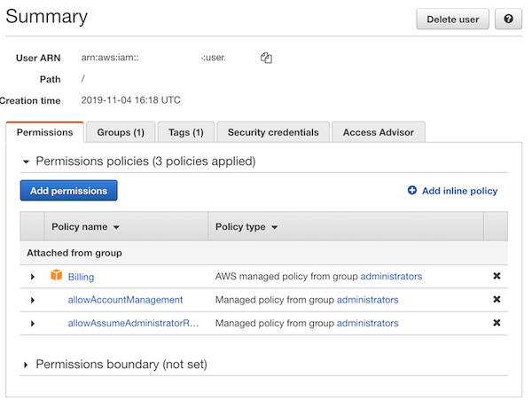Viewport: 532px width, 409px height.
Task: Open the Tags (1) tab
Action: [186, 132]
